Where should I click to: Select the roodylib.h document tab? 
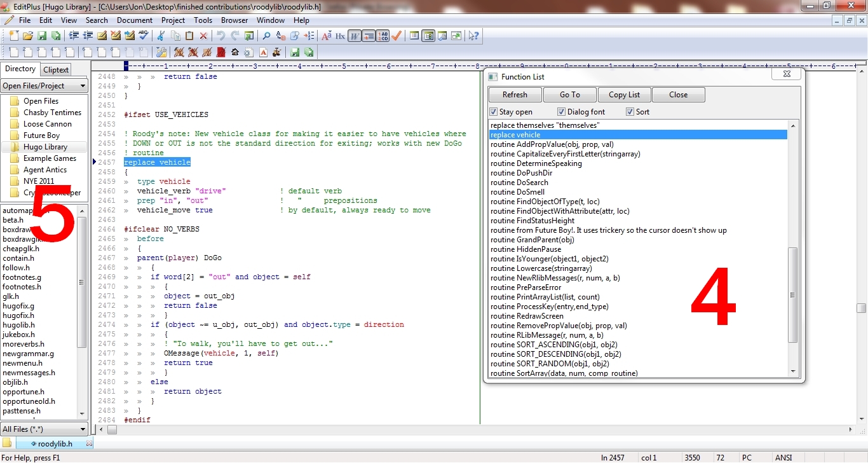click(x=55, y=444)
